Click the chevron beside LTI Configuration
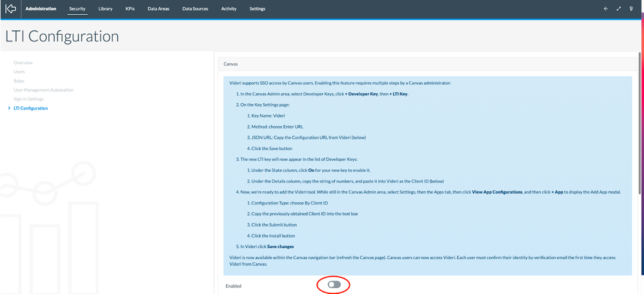Viewport: 644px width, 294px height. tap(10, 108)
